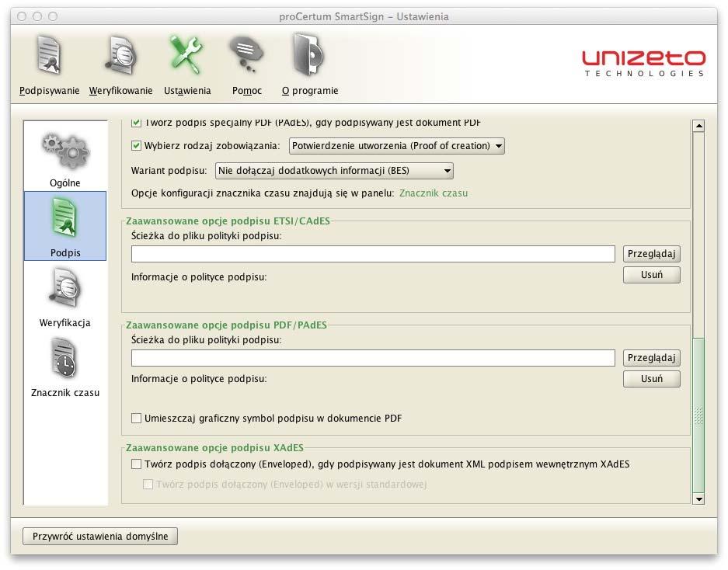Open the Pomoc speech bubble icon
Viewport: 728px width, 570px height.
[x=246, y=56]
